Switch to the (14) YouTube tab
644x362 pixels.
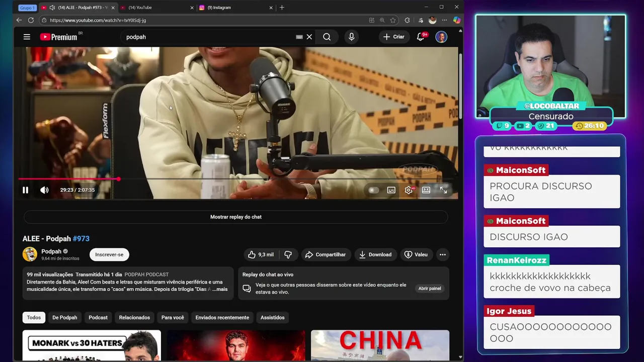[x=156, y=8]
